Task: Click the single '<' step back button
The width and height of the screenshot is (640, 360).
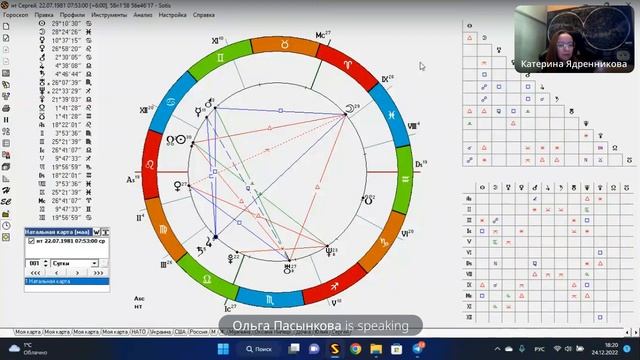Action: pos(56,273)
